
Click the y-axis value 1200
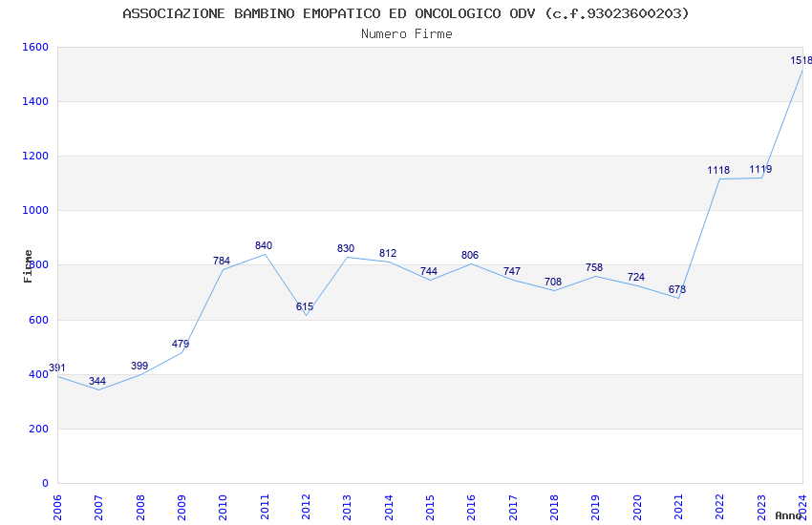tap(35, 156)
